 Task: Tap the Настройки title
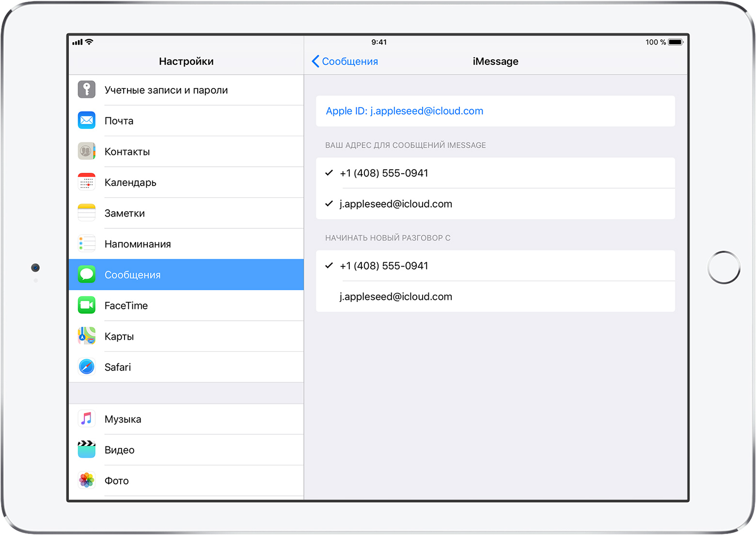pyautogui.click(x=186, y=61)
